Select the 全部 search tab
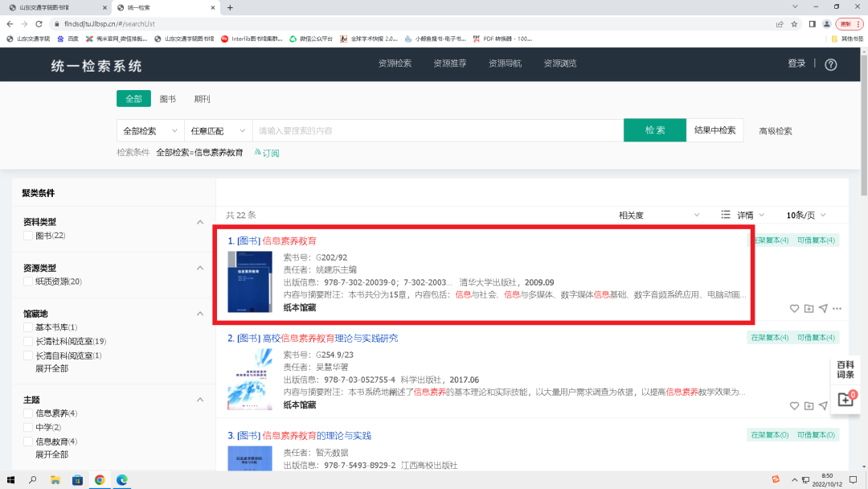 (133, 99)
